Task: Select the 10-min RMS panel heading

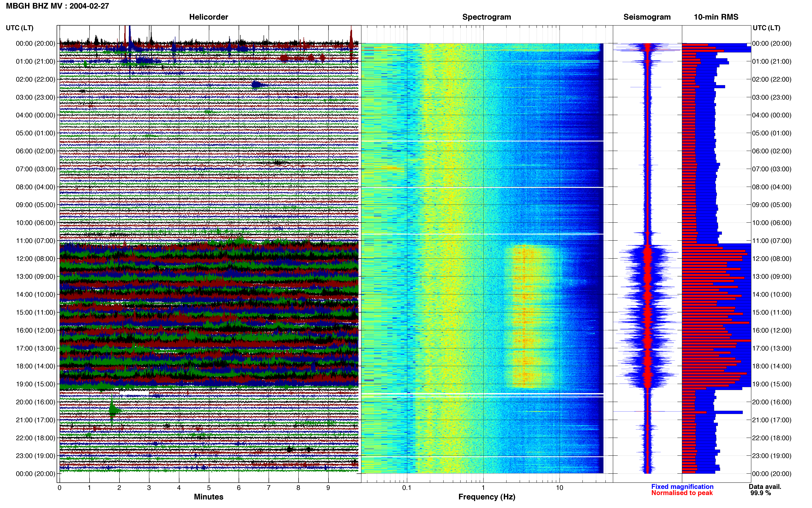Action: (716, 17)
